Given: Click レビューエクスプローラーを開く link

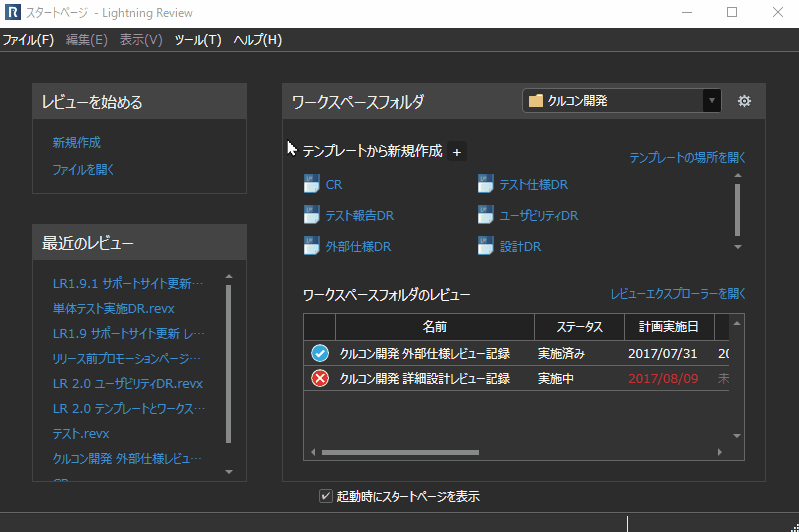Looking at the screenshot, I should 678,293.
